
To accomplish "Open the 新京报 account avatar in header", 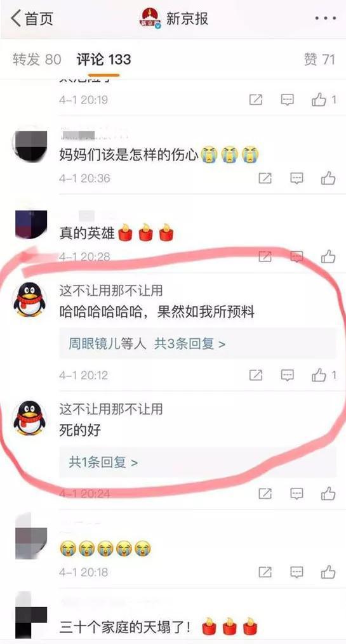I will point(150,18).
